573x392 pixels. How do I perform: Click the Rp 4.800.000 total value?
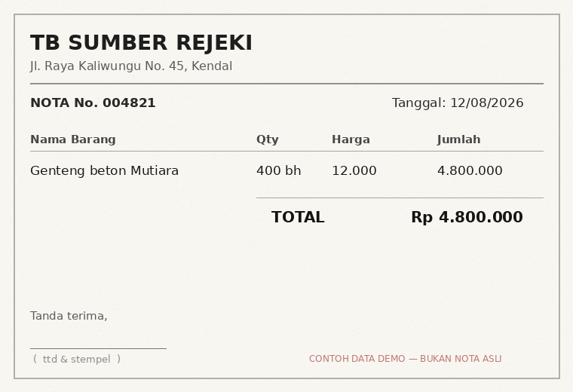coord(467,217)
